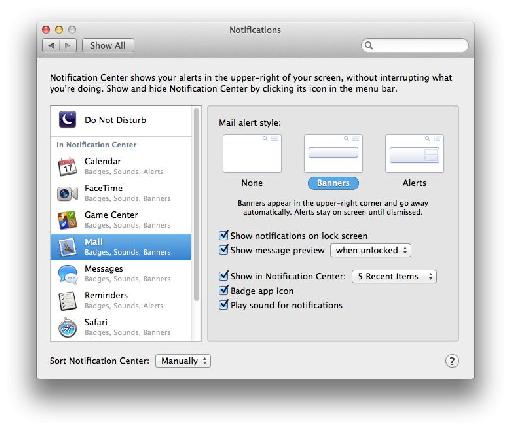512x431 pixels.
Task: Choose the None alert style thumbnail
Action: [x=252, y=154]
